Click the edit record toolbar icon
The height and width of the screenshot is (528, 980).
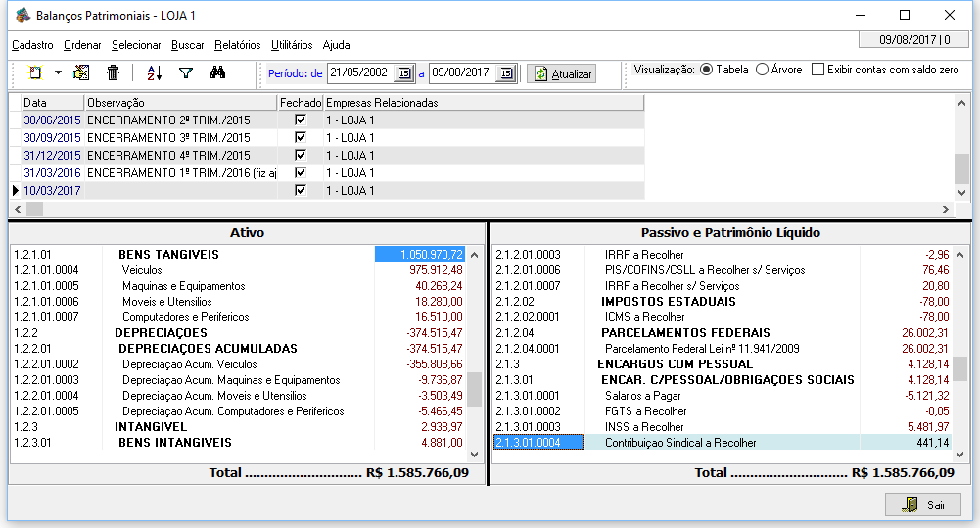pyautogui.click(x=81, y=73)
